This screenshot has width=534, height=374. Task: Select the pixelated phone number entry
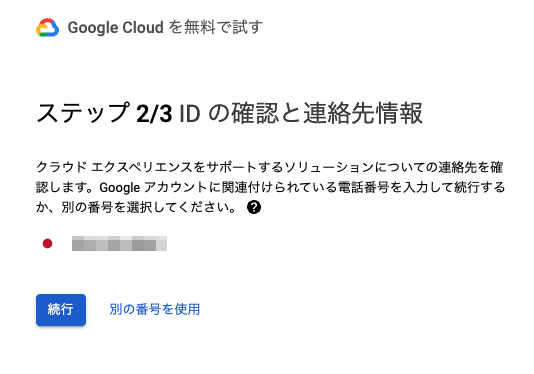click(119, 244)
